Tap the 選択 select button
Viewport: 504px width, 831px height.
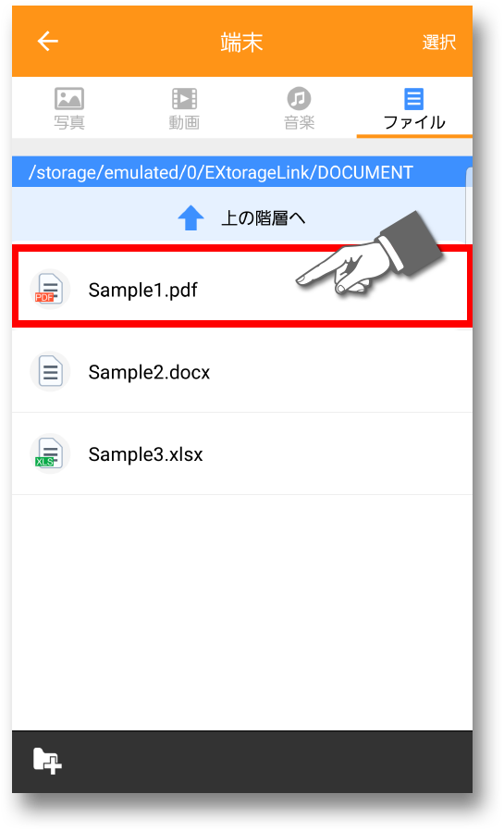[x=439, y=42]
